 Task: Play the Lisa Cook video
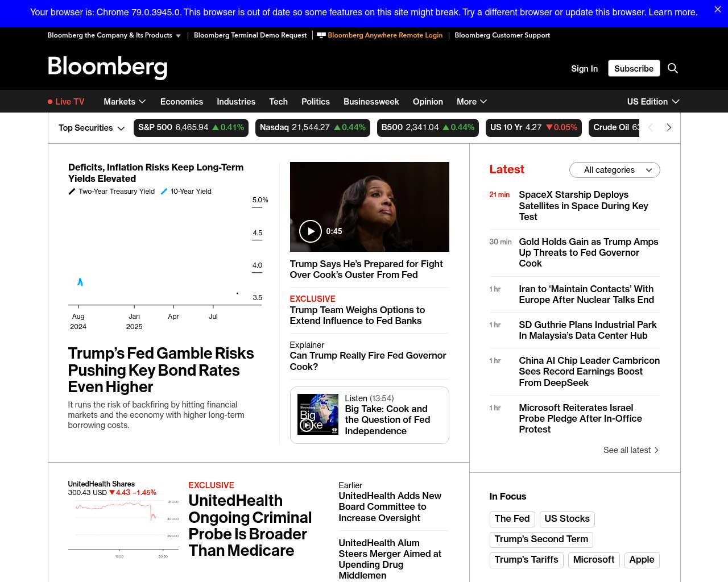click(x=311, y=231)
